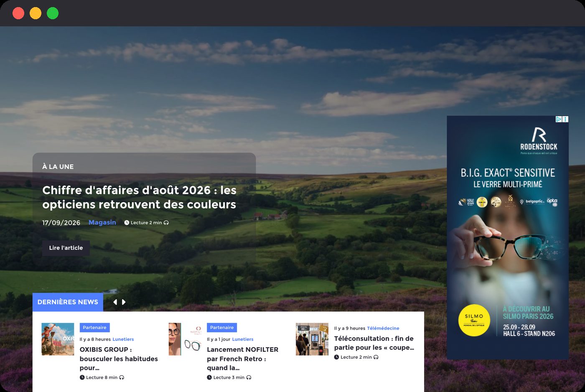The width and height of the screenshot is (585, 392).
Task: Open the Magasin category link
Action: pyautogui.click(x=102, y=222)
